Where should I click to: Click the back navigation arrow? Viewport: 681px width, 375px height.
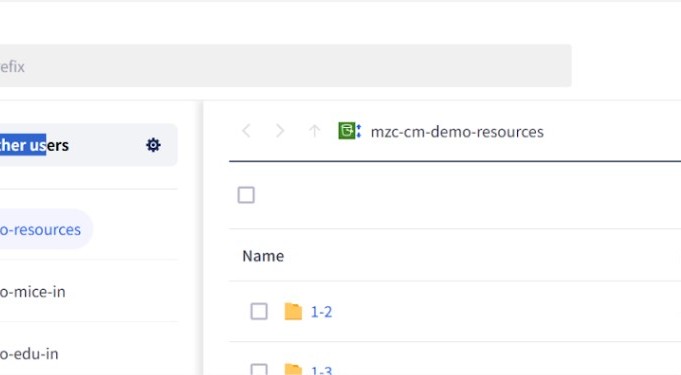pos(246,131)
